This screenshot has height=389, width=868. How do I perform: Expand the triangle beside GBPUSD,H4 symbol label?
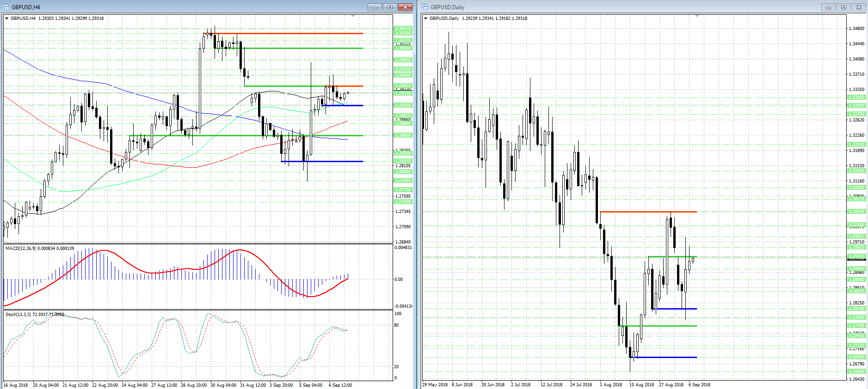point(6,18)
